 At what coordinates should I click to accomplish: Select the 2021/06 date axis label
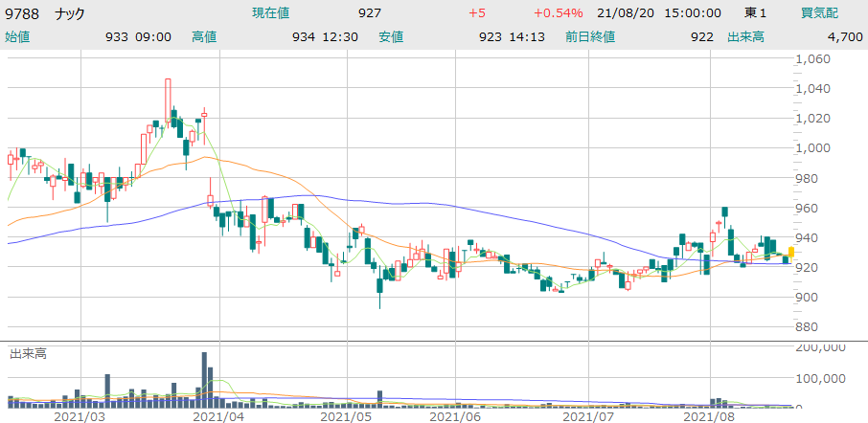coord(453,415)
